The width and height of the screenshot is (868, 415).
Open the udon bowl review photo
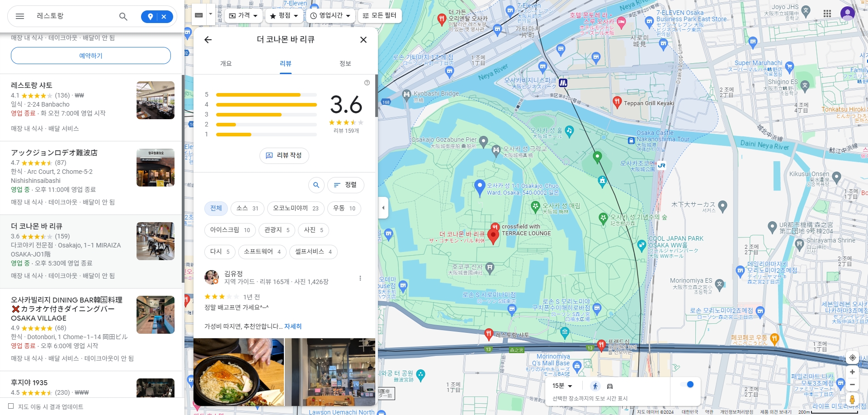tap(239, 372)
